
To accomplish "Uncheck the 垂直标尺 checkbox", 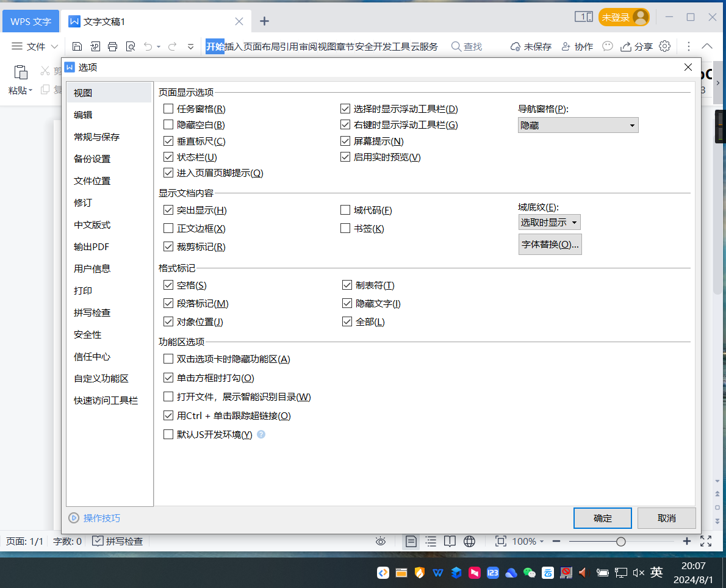I will click(x=168, y=141).
